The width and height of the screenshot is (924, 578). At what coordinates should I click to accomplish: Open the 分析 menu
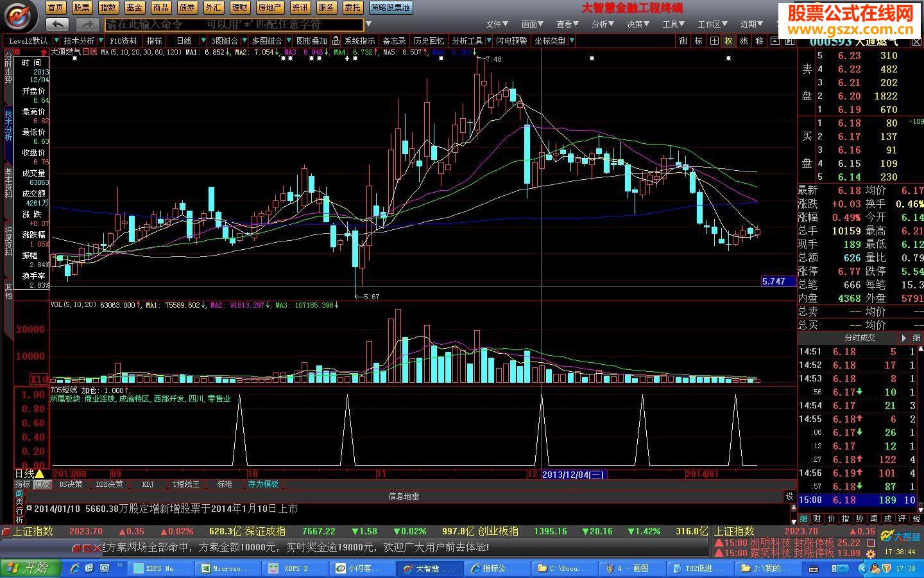[x=603, y=24]
